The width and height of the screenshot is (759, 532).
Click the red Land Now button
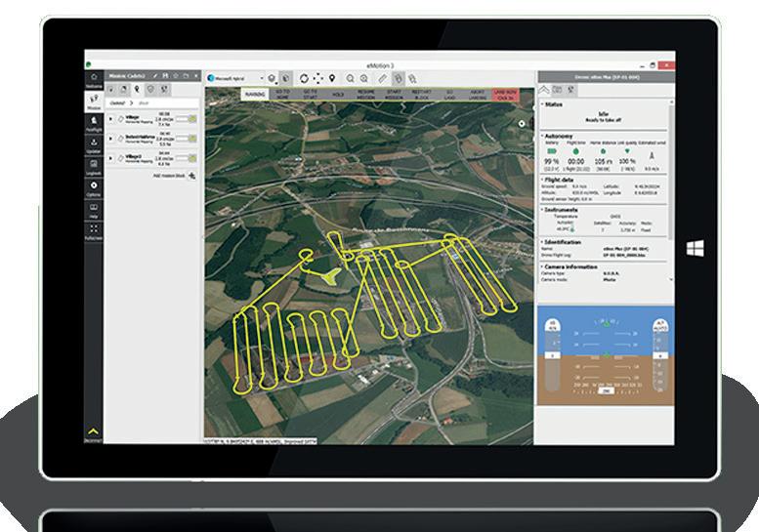pyautogui.click(x=505, y=95)
